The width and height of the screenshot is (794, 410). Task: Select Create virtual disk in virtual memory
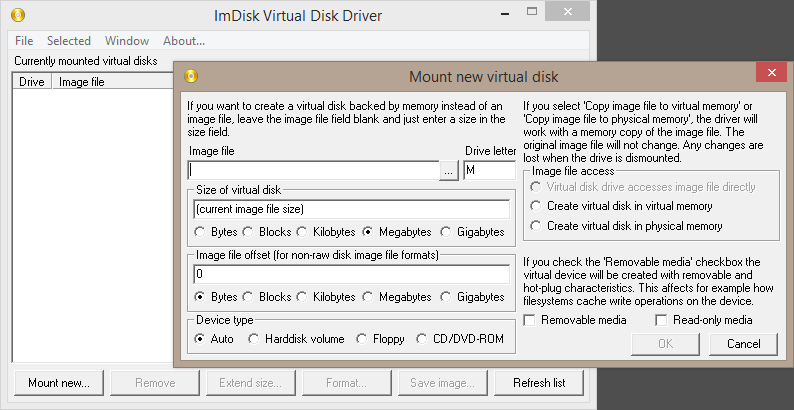point(536,206)
